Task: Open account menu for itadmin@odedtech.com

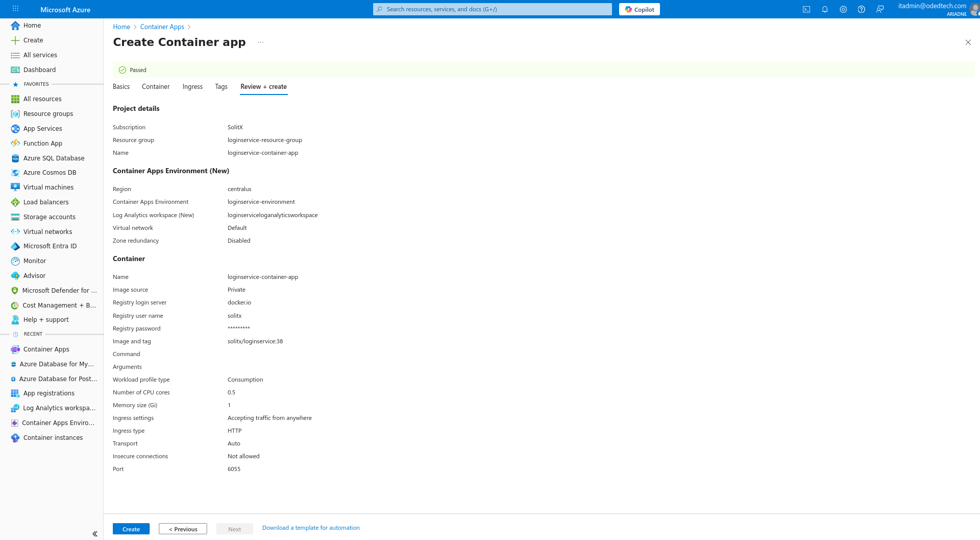Action: point(938,9)
